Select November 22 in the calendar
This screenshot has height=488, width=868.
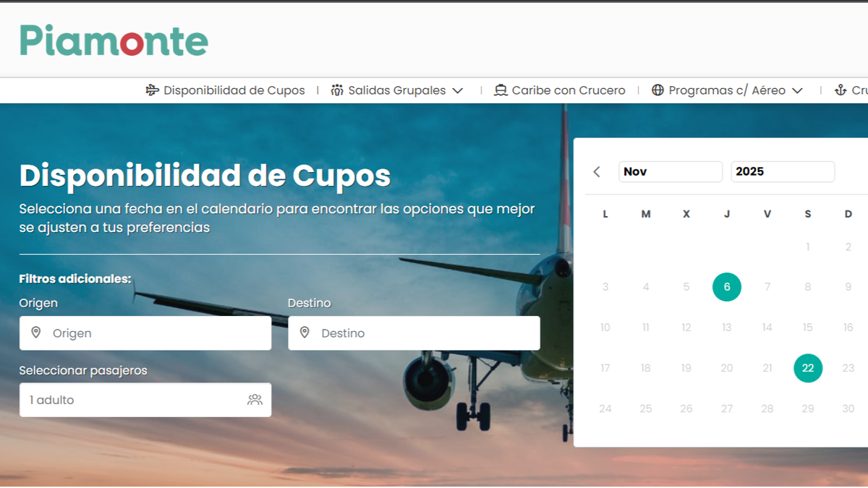coord(808,368)
